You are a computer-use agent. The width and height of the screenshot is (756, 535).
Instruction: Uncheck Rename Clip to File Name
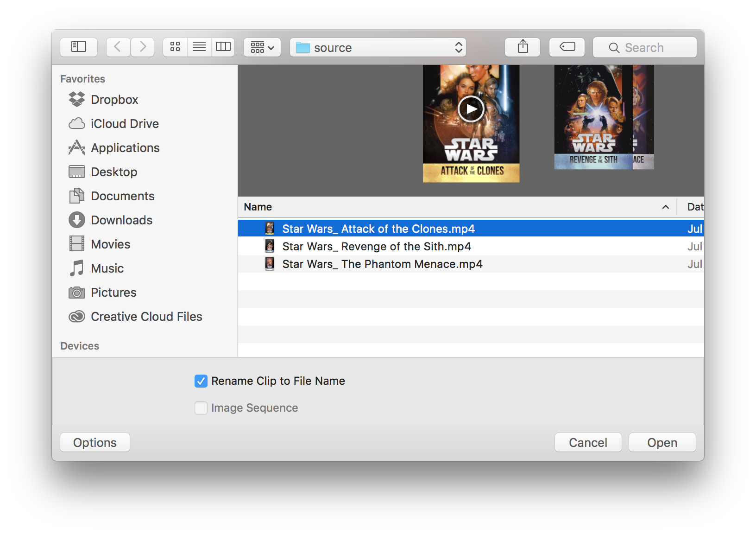pyautogui.click(x=201, y=381)
